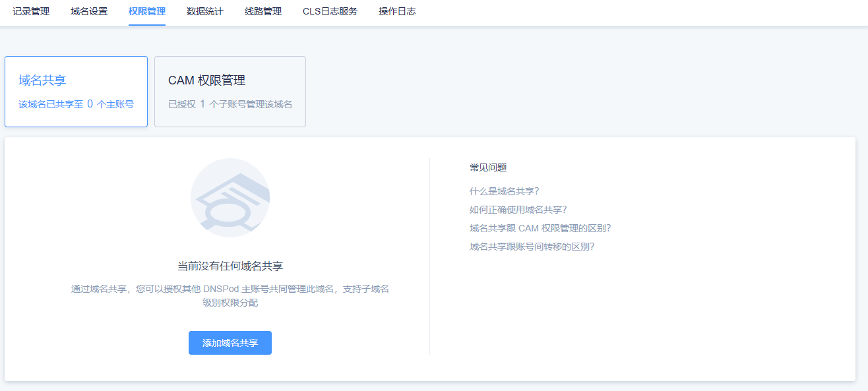Screen dimensions: 868x391
Task: Click the 常见问题 heading
Action: click(x=488, y=167)
